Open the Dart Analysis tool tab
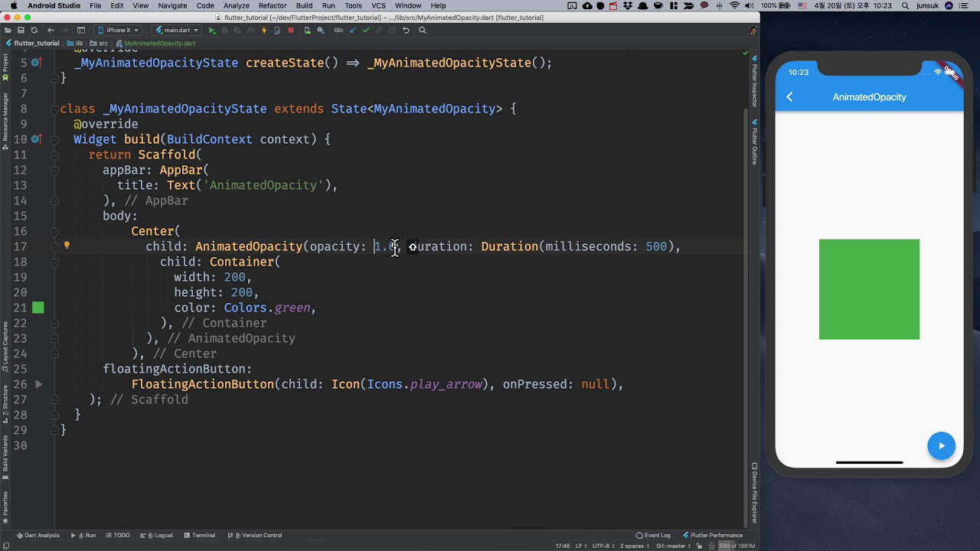The width and height of the screenshot is (980, 551). point(38,535)
